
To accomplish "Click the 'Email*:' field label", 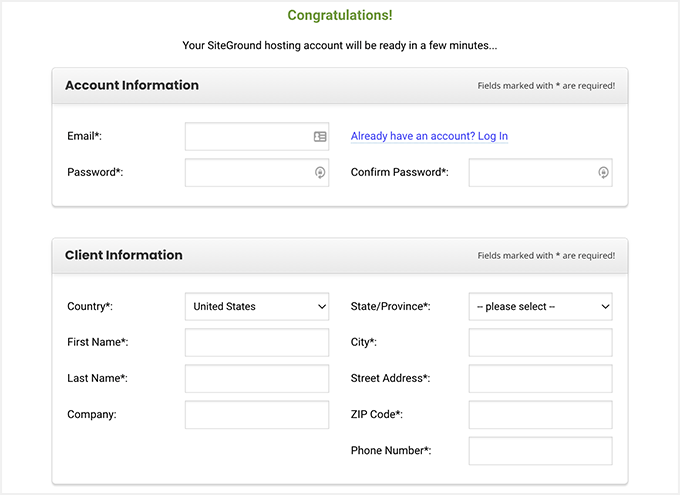I will (x=84, y=137).
